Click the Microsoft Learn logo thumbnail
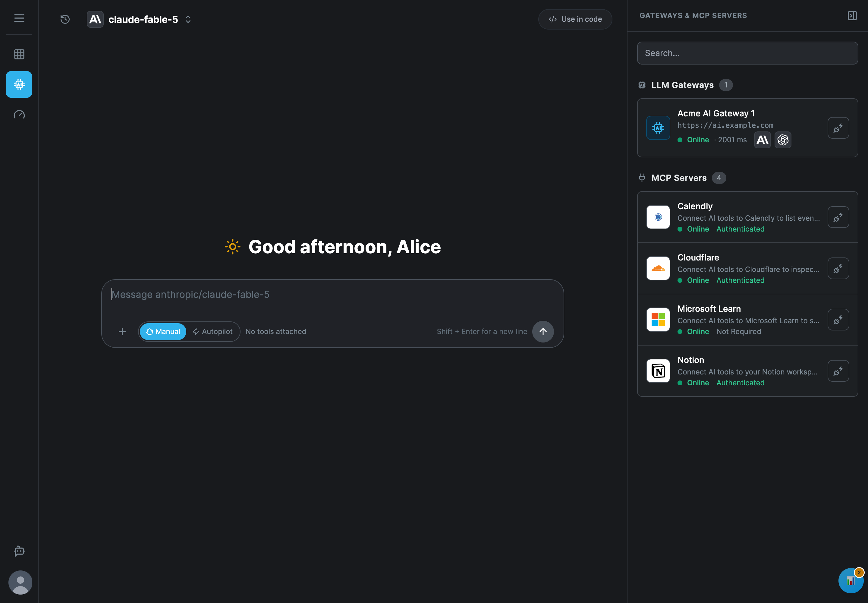 pyautogui.click(x=658, y=320)
